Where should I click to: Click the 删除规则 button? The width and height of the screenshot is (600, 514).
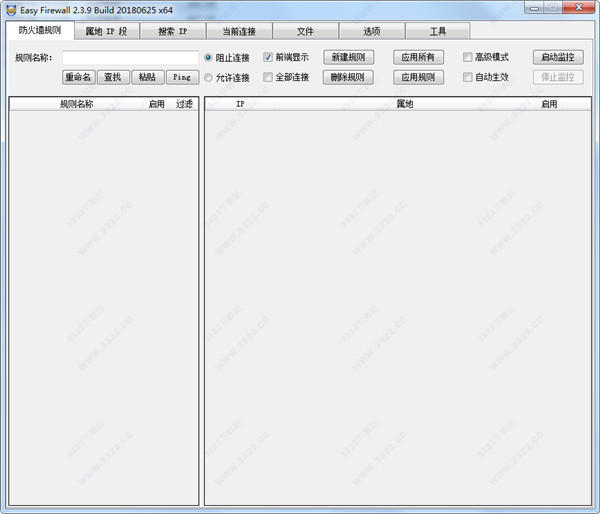[348, 77]
